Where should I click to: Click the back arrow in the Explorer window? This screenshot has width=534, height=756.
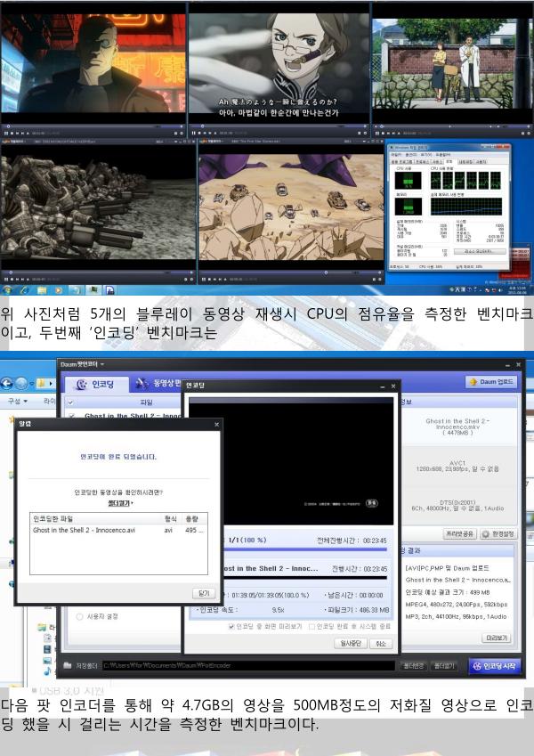[x=7, y=384]
